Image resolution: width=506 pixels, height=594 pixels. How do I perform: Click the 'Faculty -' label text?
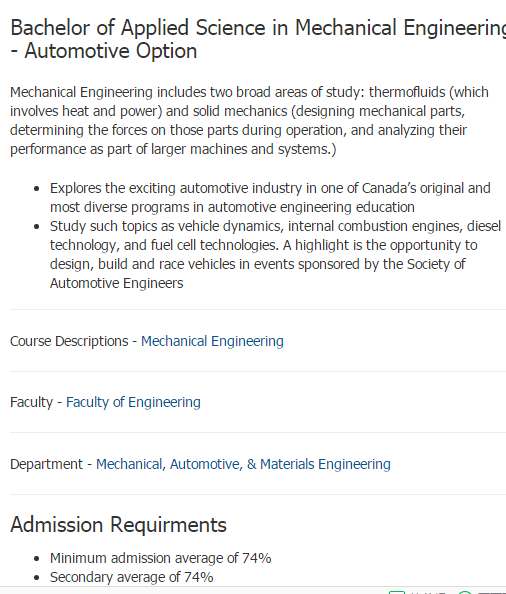[x=36, y=402]
